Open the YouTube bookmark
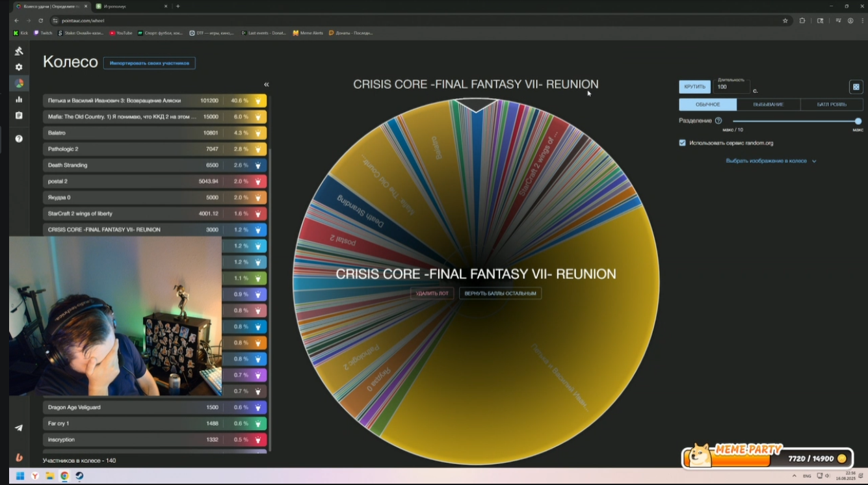The image size is (868, 485). [121, 33]
